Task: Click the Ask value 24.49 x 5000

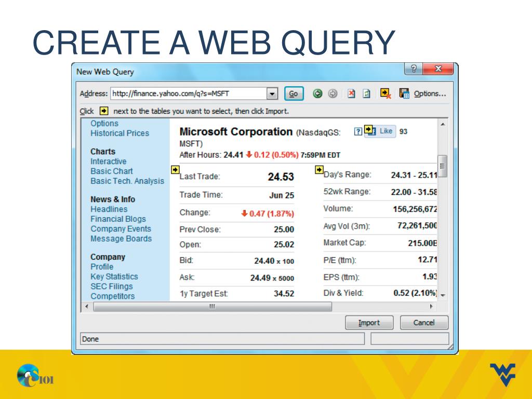Action: 272,278
